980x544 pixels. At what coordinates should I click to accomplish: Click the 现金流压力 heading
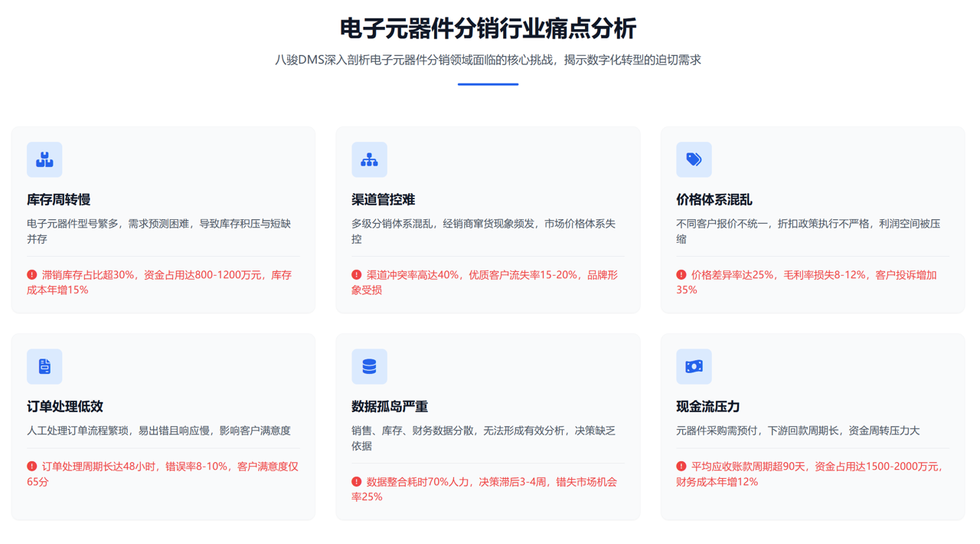[707, 407]
